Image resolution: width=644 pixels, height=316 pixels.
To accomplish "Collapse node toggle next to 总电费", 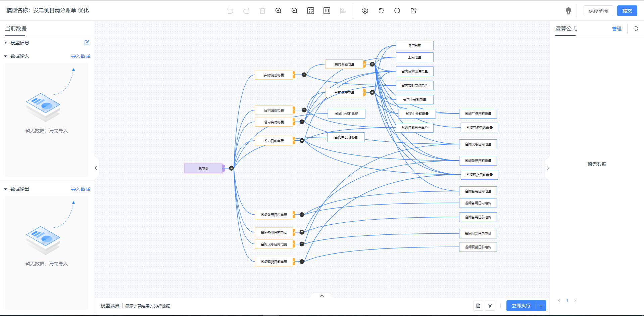I will [231, 168].
